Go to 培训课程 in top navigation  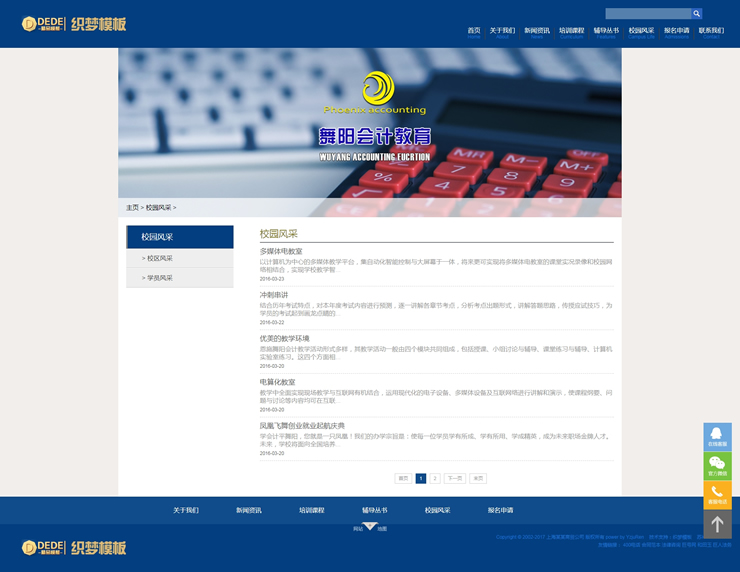(x=571, y=31)
